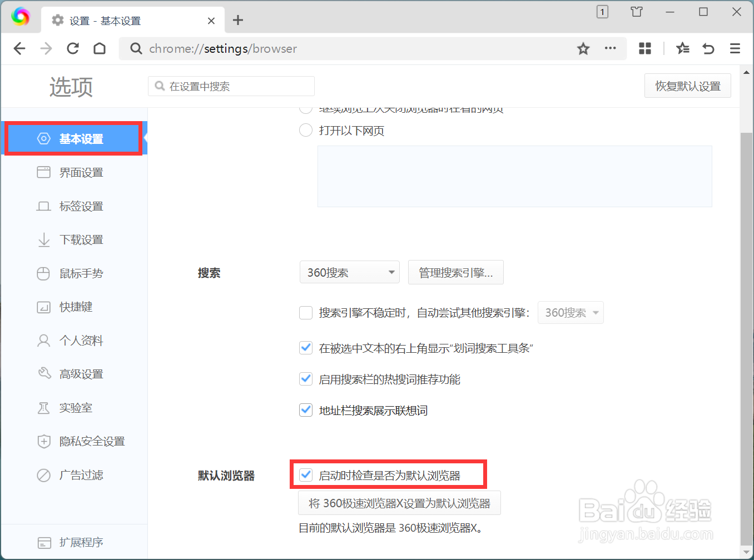This screenshot has height=560, width=754.
Task: Click the 360 browser logo icon
Action: (21, 17)
